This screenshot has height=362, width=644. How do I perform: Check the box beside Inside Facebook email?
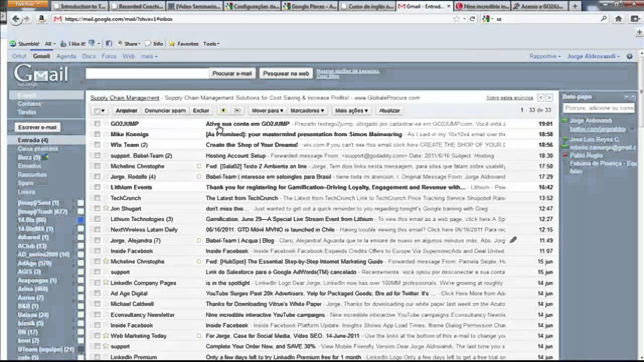coord(97,251)
